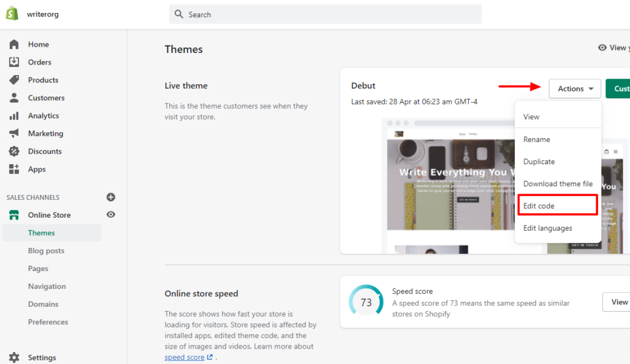Click the Customers person icon
The image size is (630, 364).
click(14, 98)
